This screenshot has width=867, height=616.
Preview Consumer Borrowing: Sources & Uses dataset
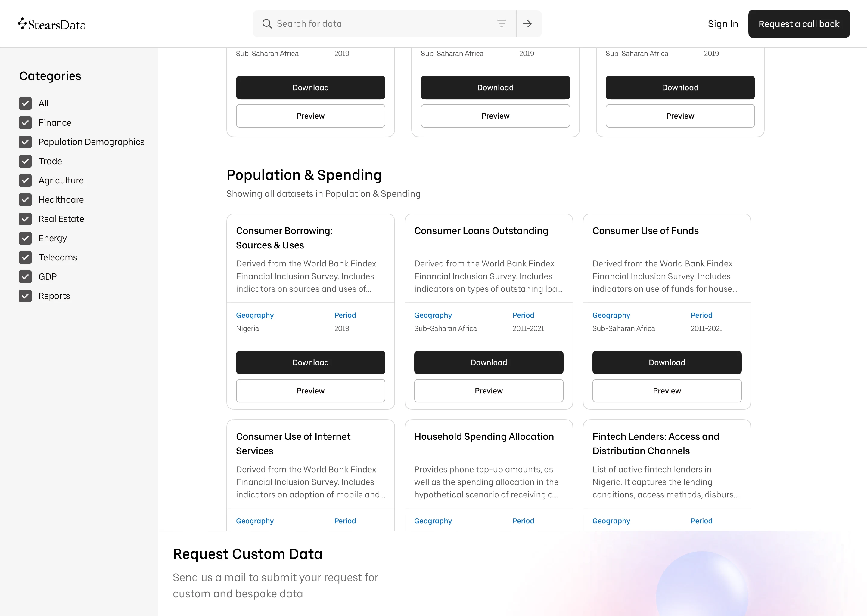pos(310,391)
